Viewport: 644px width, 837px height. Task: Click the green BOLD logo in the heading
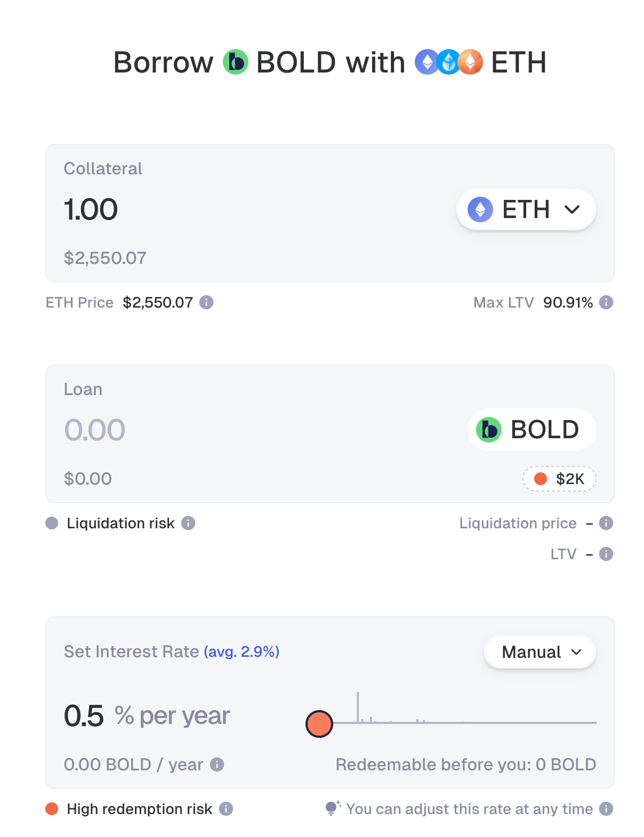(235, 62)
